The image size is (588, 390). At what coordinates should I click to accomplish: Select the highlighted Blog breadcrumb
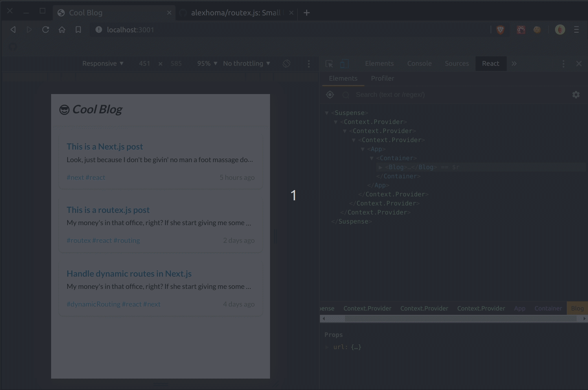click(577, 309)
